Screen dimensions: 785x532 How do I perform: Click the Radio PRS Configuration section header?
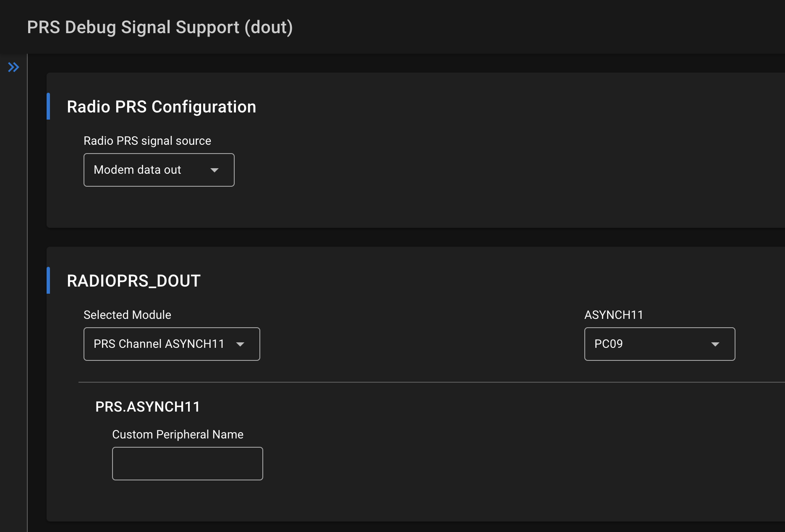coord(161,107)
